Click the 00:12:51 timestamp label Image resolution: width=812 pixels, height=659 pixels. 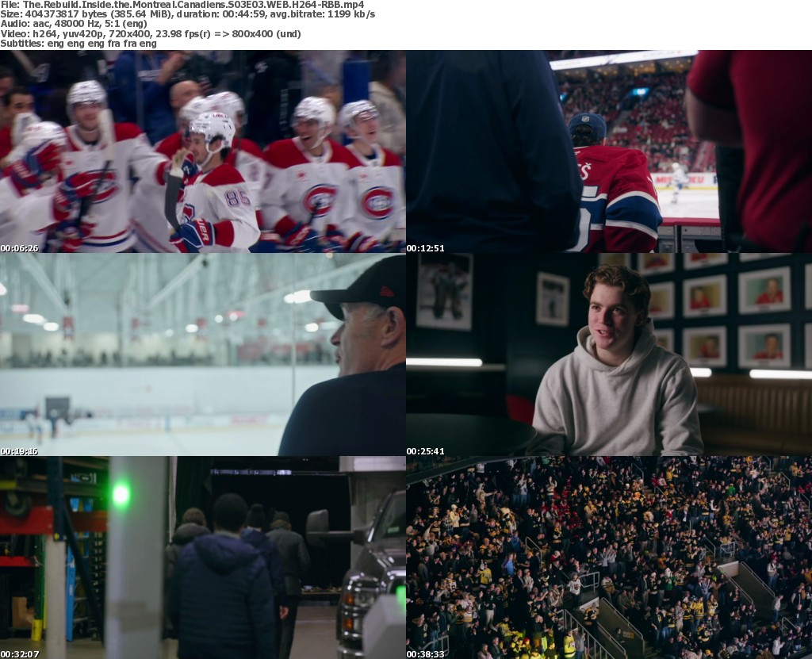425,248
